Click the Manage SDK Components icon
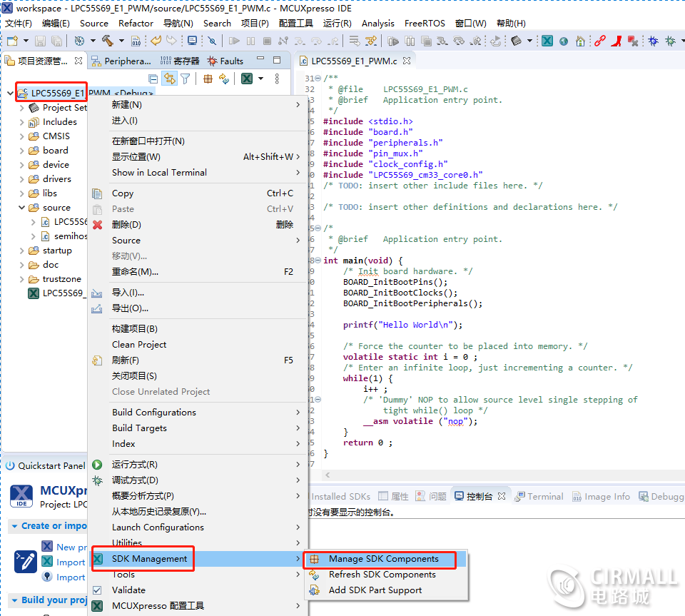Viewport: 685px width, 616px height. (314, 559)
